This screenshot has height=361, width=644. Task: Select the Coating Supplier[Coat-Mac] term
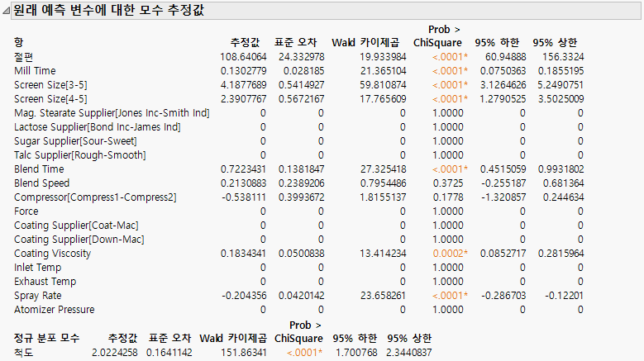click(76, 226)
